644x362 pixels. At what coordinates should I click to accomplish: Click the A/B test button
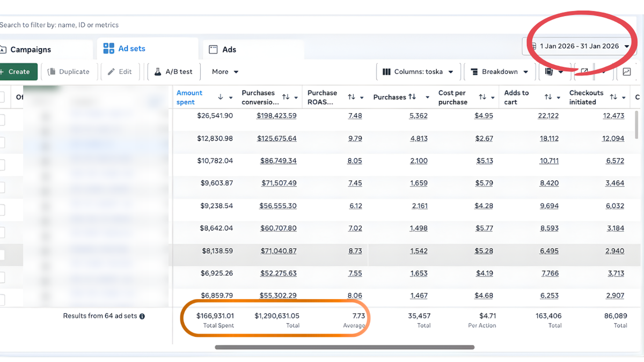click(x=173, y=72)
